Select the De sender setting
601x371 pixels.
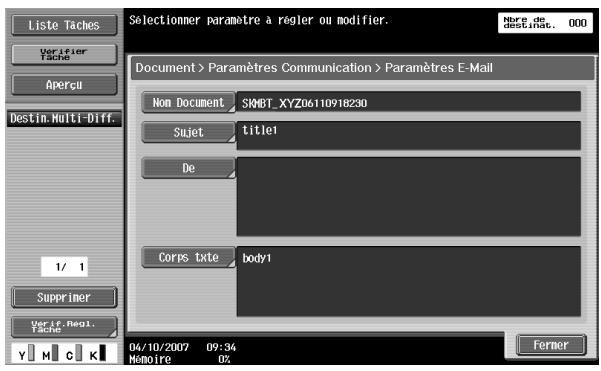(188, 168)
